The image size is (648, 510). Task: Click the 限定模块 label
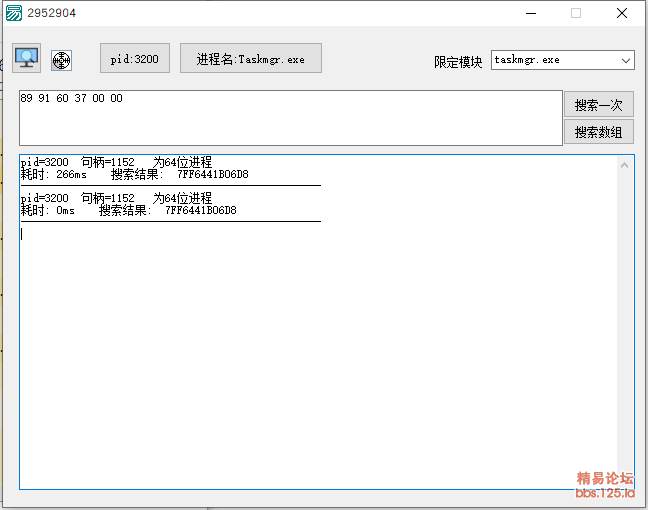point(458,62)
